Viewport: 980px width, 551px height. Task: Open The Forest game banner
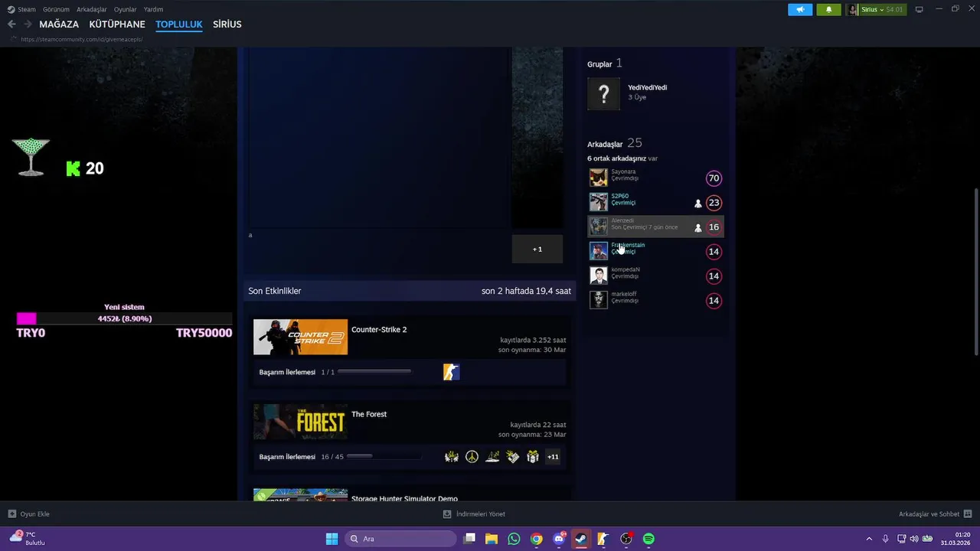tap(300, 422)
